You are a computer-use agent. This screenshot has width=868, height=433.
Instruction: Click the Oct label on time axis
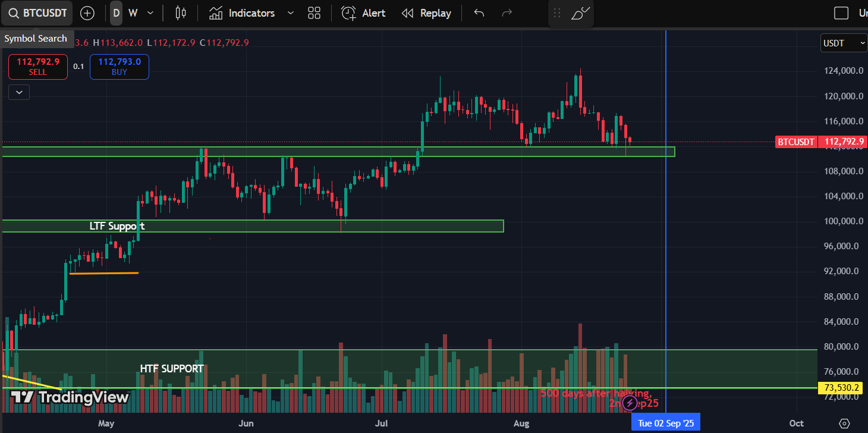(796, 423)
